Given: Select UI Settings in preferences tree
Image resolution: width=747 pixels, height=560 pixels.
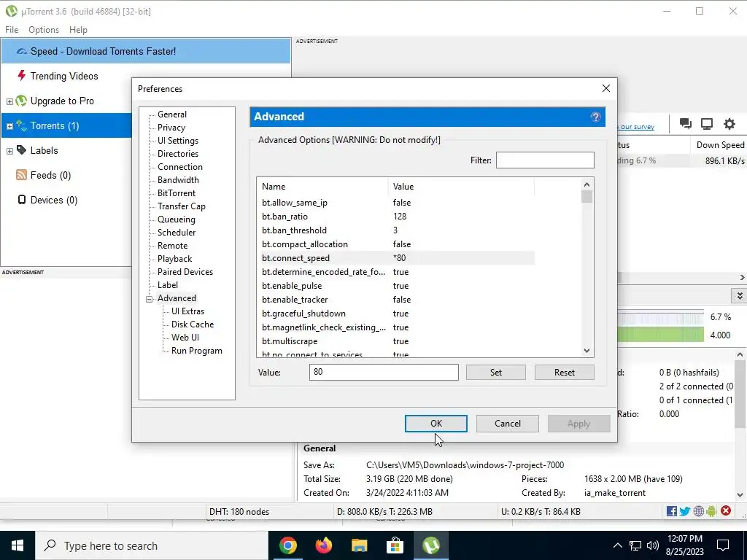Looking at the screenshot, I should [x=178, y=141].
